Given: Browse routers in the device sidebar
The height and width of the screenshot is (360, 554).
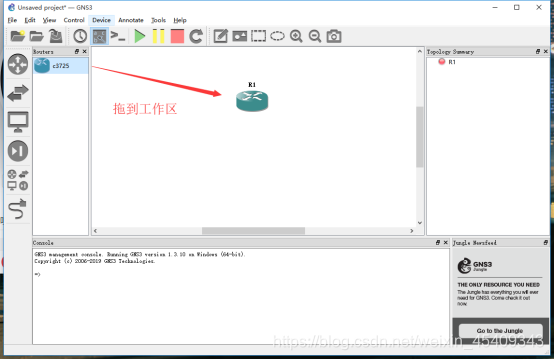Looking at the screenshot, I should point(18,64).
